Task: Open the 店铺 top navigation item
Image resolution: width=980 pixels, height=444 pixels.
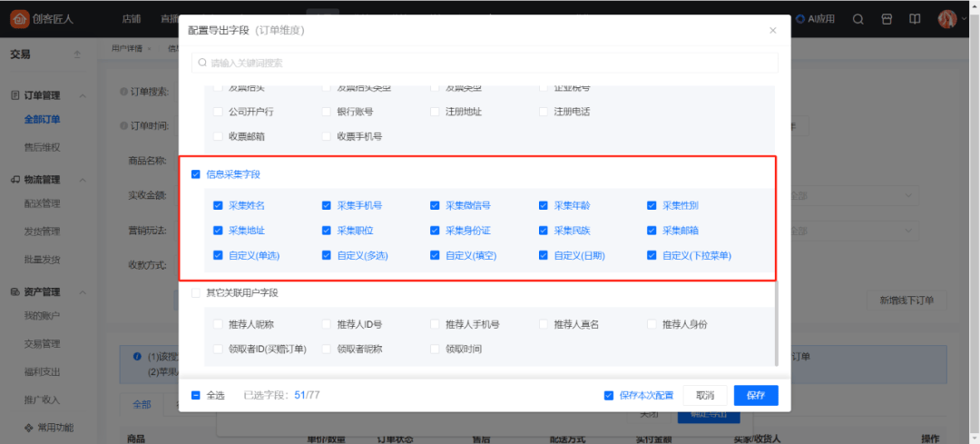Action: point(131,19)
